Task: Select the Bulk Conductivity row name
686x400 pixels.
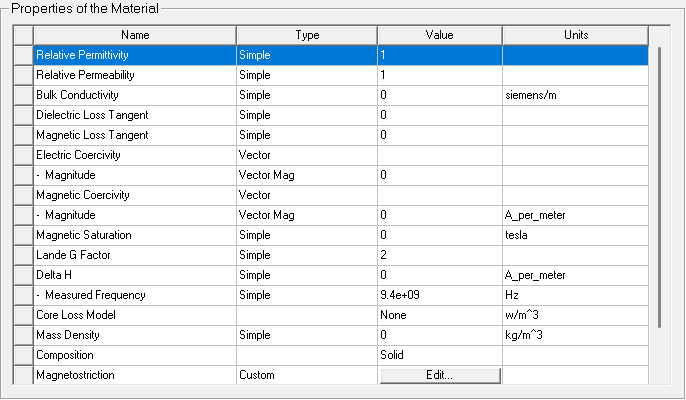Action: (135, 95)
